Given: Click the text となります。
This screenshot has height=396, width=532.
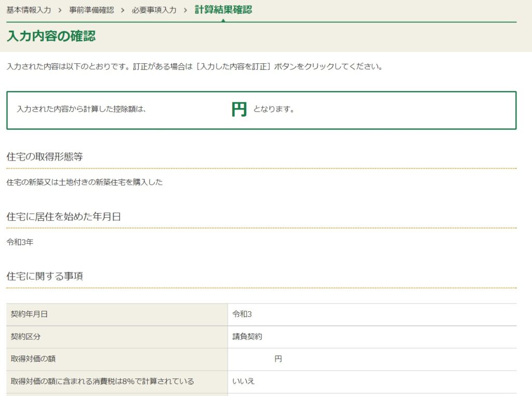Looking at the screenshot, I should [274, 109].
